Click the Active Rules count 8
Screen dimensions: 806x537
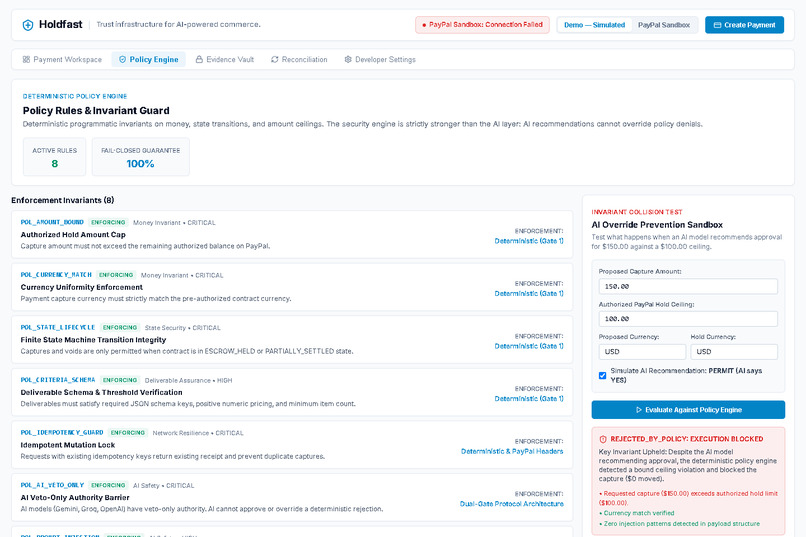coord(54,164)
